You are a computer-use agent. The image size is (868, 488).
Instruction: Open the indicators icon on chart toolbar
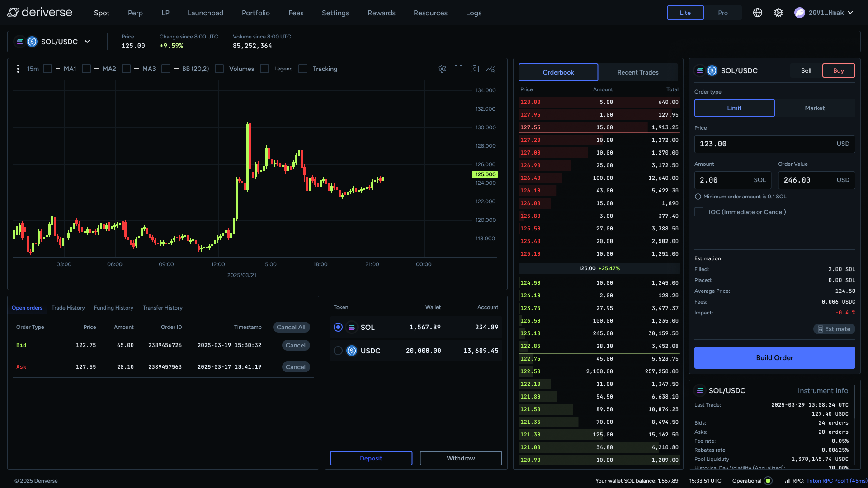click(491, 69)
